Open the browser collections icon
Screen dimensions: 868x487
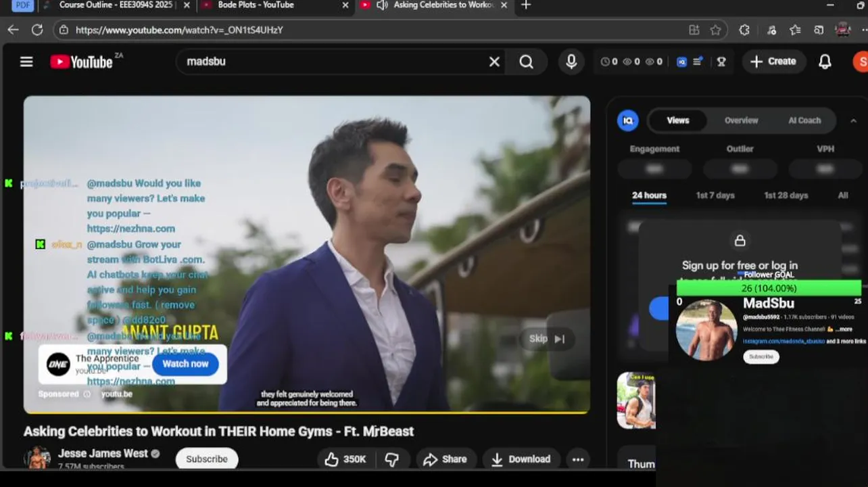pos(819,30)
